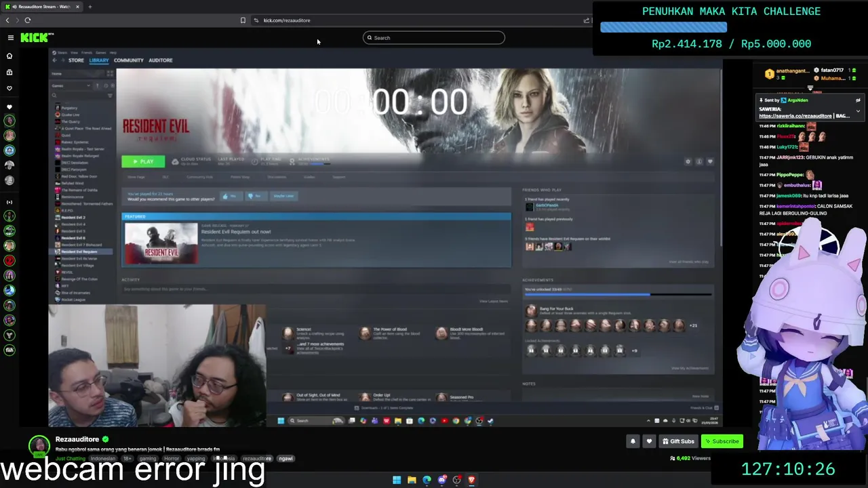
Task: Select Red Door, Yellow Door in library list
Action: tap(75, 176)
